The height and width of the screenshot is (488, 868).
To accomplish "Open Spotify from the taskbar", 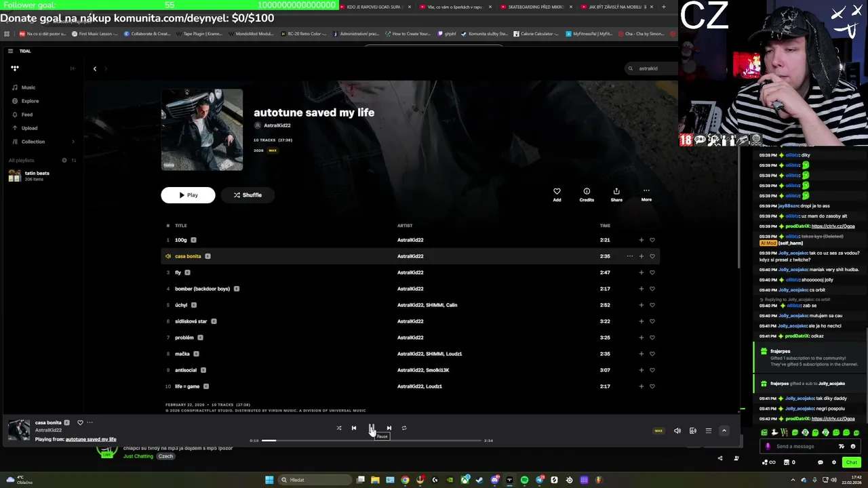I will tap(524, 480).
